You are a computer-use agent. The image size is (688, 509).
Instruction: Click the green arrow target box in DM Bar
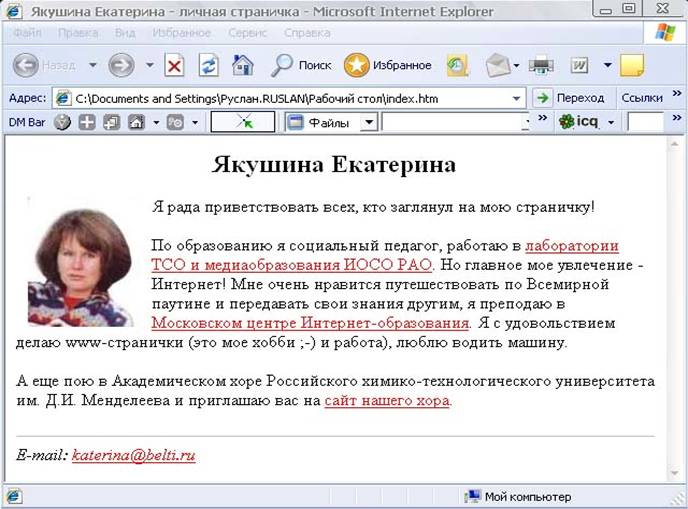(x=243, y=122)
